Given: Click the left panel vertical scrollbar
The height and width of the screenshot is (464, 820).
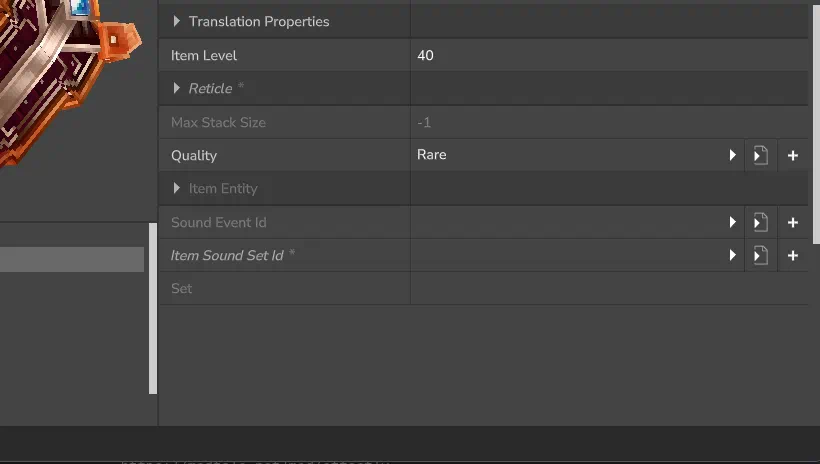Looking at the screenshot, I should (153, 308).
